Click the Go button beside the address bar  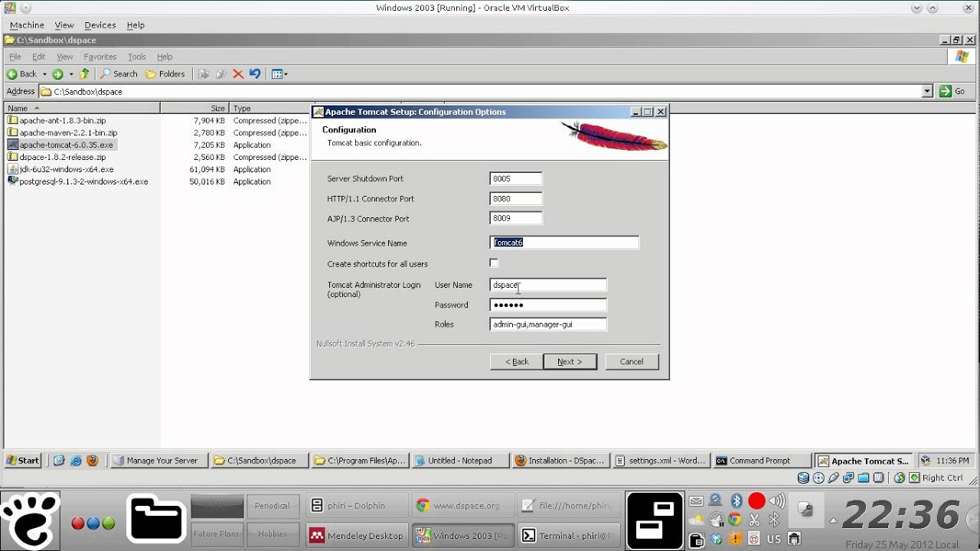click(954, 91)
